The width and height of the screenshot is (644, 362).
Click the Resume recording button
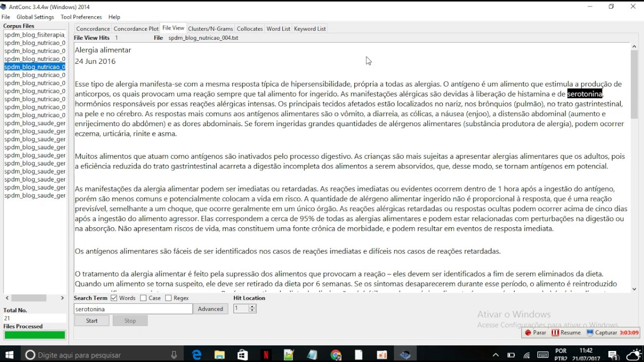pos(566,332)
